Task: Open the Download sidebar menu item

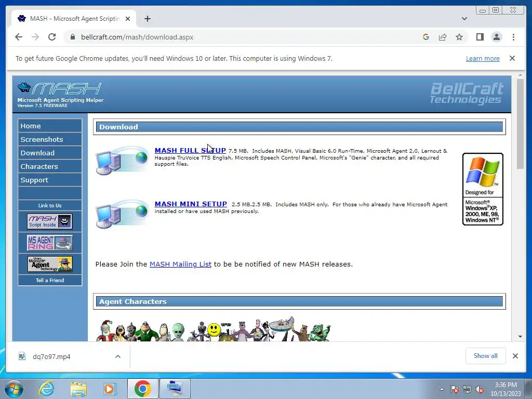Action: (50, 153)
